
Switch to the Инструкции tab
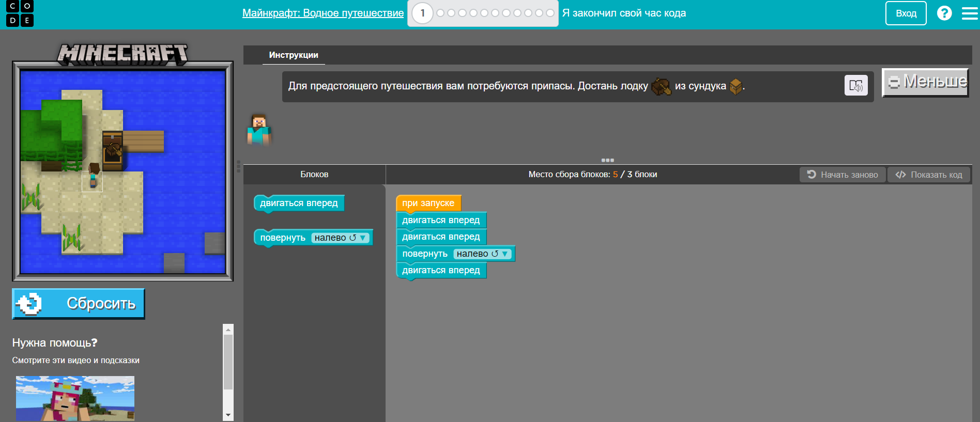[x=294, y=55]
